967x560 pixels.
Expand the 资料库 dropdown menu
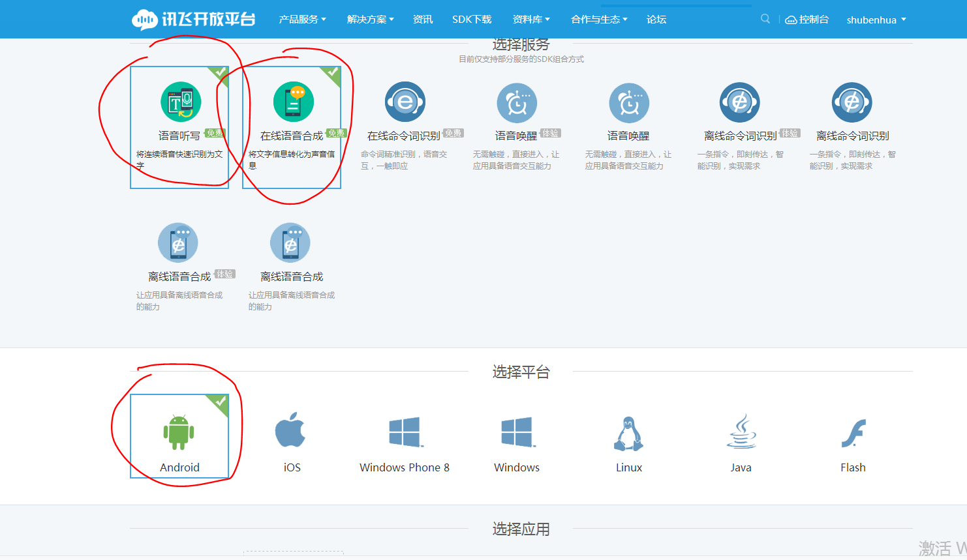(531, 20)
